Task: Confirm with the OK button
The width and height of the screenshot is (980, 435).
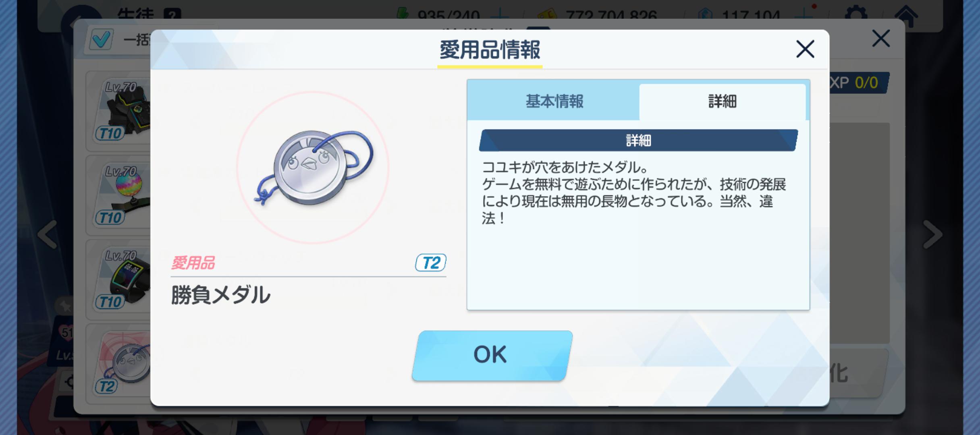Action: click(x=492, y=355)
